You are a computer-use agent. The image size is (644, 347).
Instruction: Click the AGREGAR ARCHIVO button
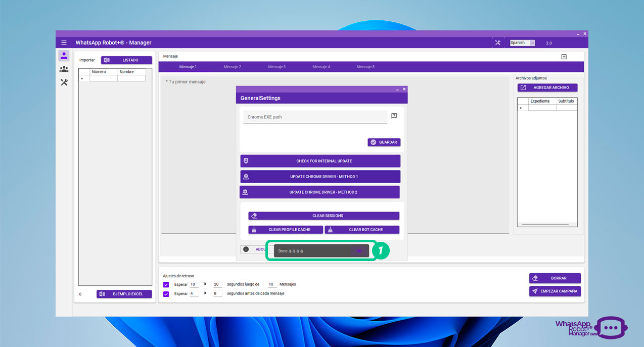(x=547, y=88)
